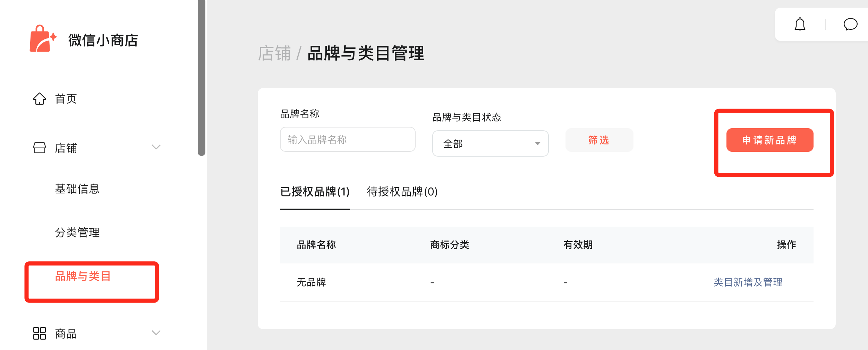The image size is (868, 350).
Task: Switch to the 待授权品牌(0) tab
Action: (x=402, y=192)
